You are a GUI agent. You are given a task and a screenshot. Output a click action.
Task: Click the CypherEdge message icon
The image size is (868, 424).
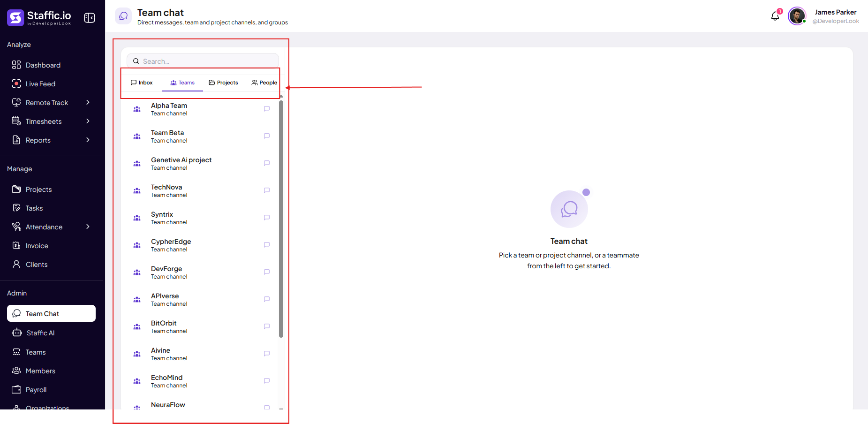267,245
